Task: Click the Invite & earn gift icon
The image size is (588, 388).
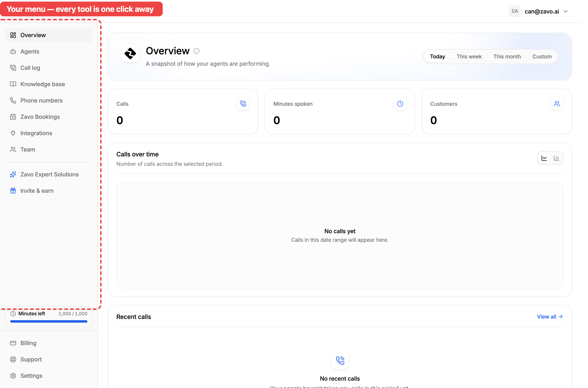Action: coord(13,191)
